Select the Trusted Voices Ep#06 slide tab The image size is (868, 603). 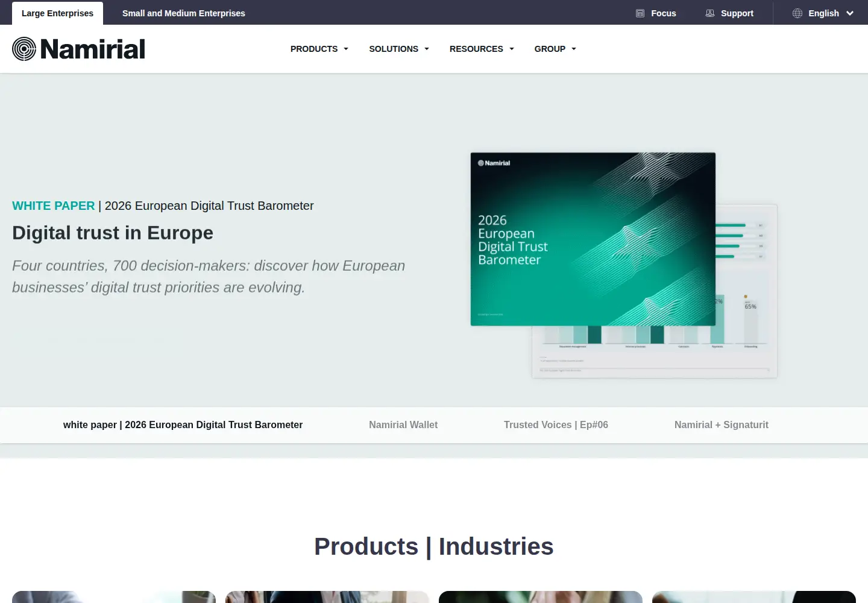point(556,425)
